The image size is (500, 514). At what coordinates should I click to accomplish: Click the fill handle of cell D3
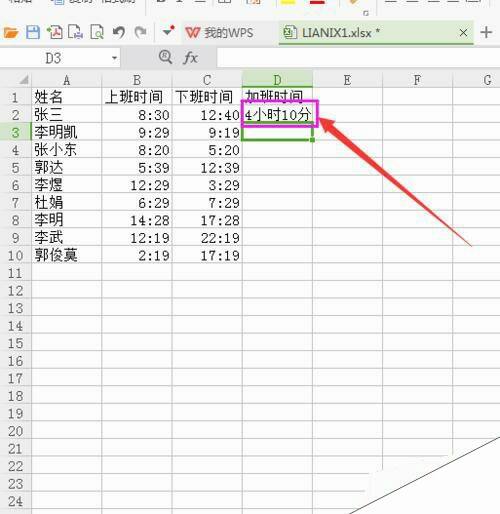click(x=312, y=140)
